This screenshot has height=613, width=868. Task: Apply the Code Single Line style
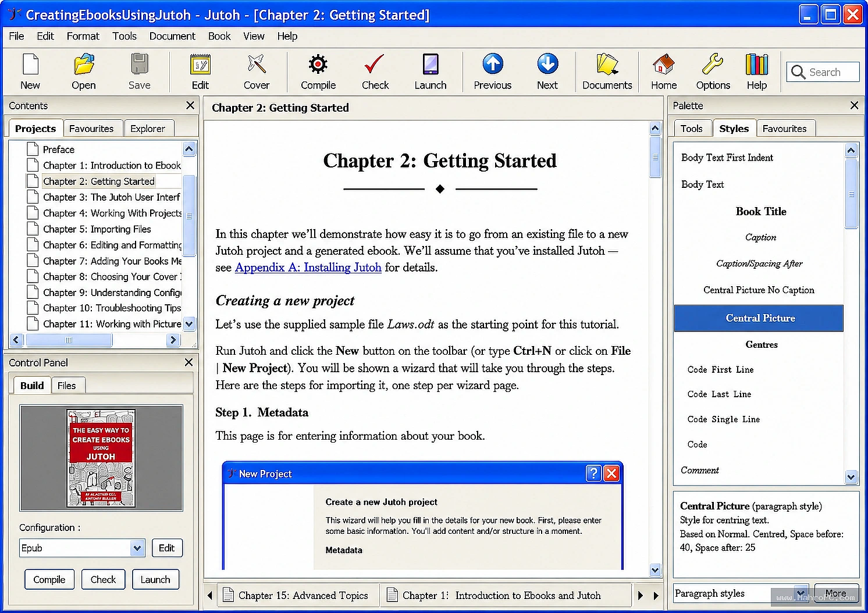coord(723,419)
